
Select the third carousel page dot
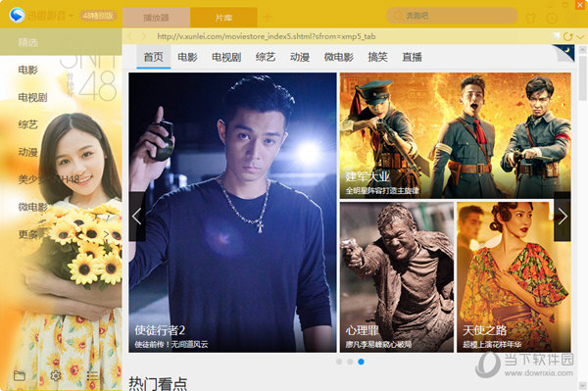pyautogui.click(x=361, y=362)
